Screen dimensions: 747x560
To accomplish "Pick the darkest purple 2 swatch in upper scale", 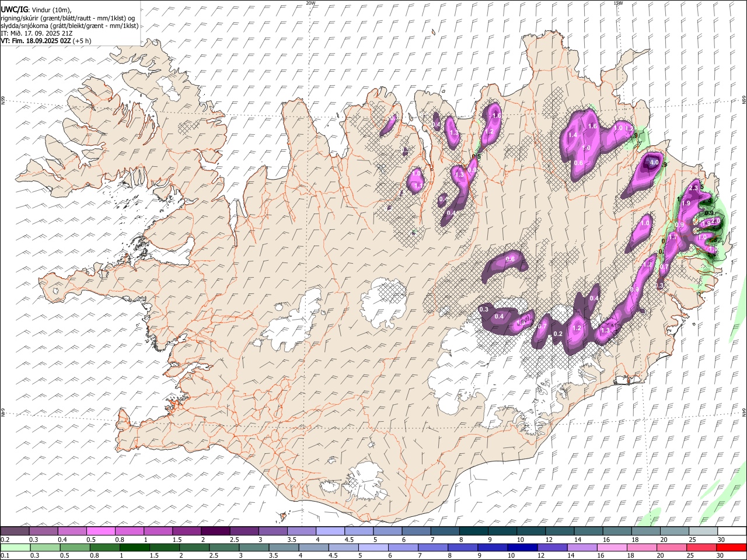I will point(215,531).
